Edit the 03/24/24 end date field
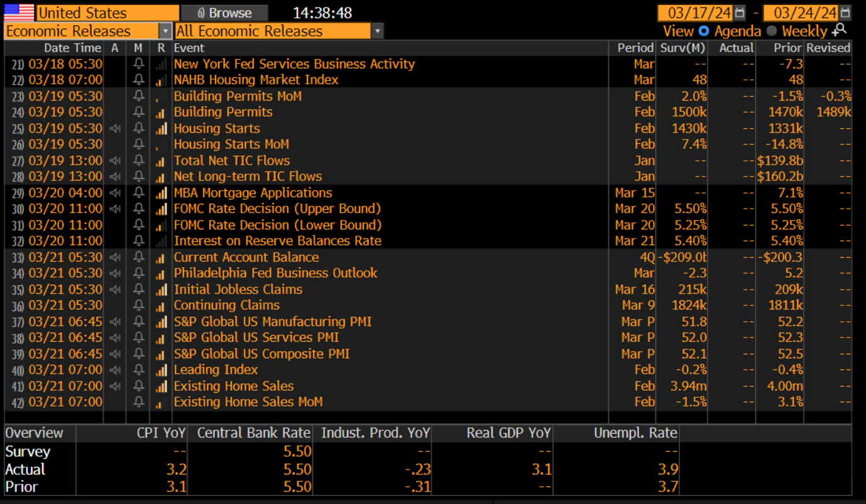The height and width of the screenshot is (504, 866). click(x=801, y=13)
